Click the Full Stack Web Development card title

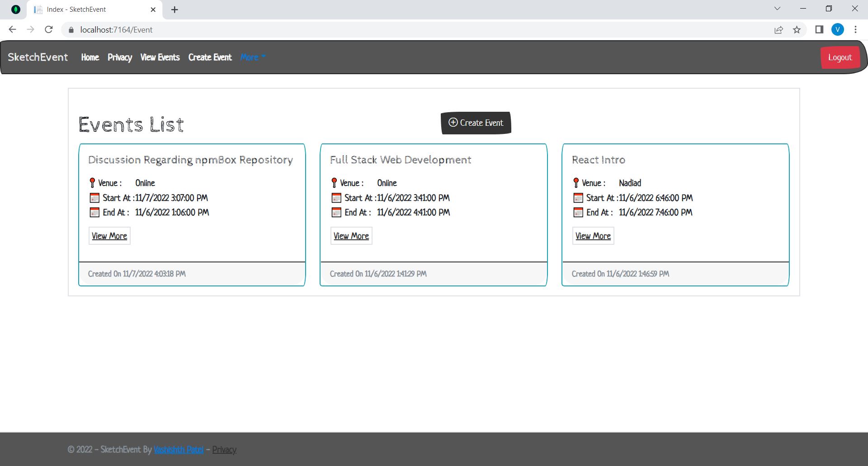point(401,160)
